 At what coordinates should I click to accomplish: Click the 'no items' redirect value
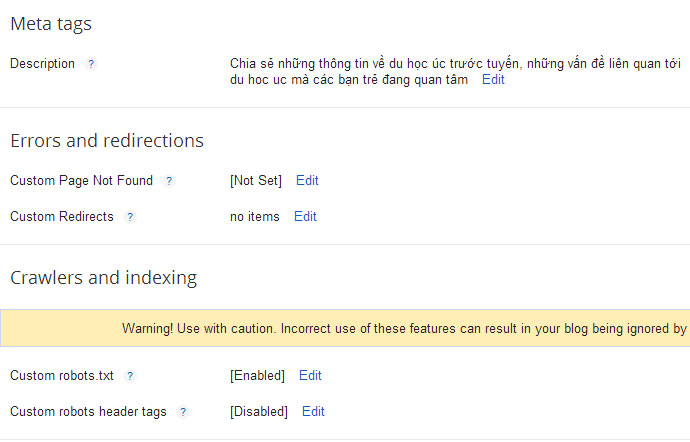tap(255, 217)
